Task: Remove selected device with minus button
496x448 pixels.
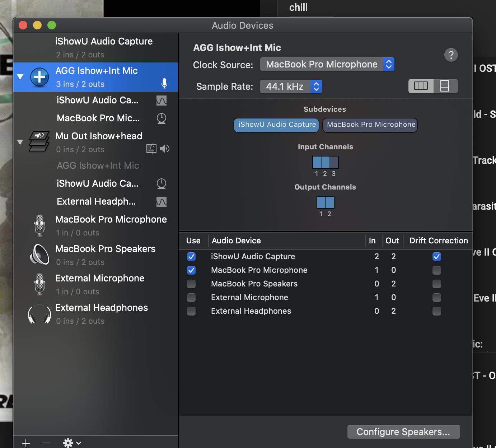Action: point(46,443)
